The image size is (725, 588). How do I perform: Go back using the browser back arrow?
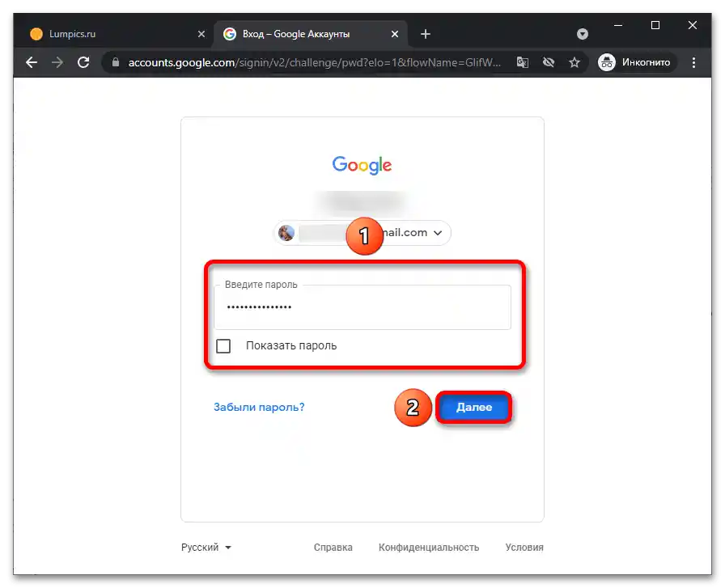pos(32,62)
